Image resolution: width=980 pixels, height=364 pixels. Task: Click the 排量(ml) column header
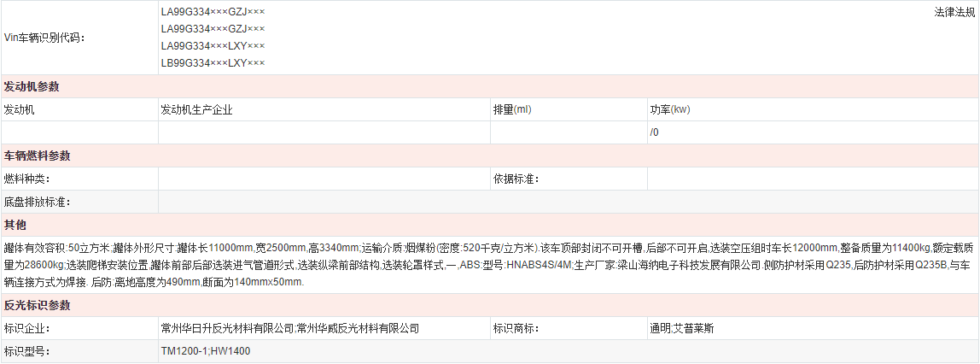(512, 110)
